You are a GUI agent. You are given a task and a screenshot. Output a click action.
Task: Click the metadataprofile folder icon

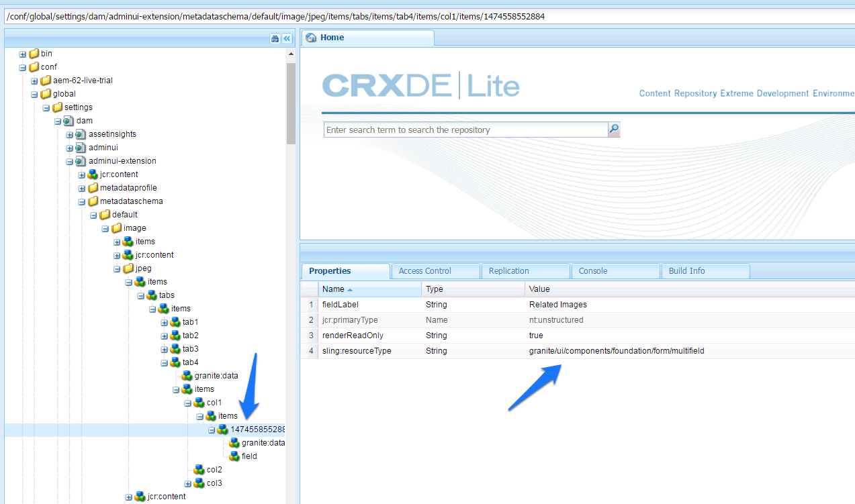[93, 188]
